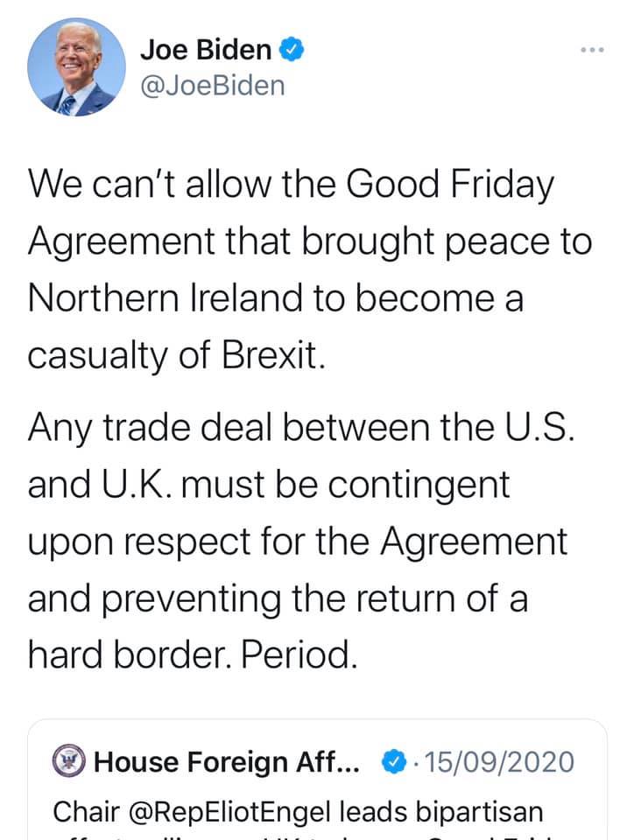The height and width of the screenshot is (840, 634).
Task: Click the Joe Biden display name
Action: click(x=206, y=51)
